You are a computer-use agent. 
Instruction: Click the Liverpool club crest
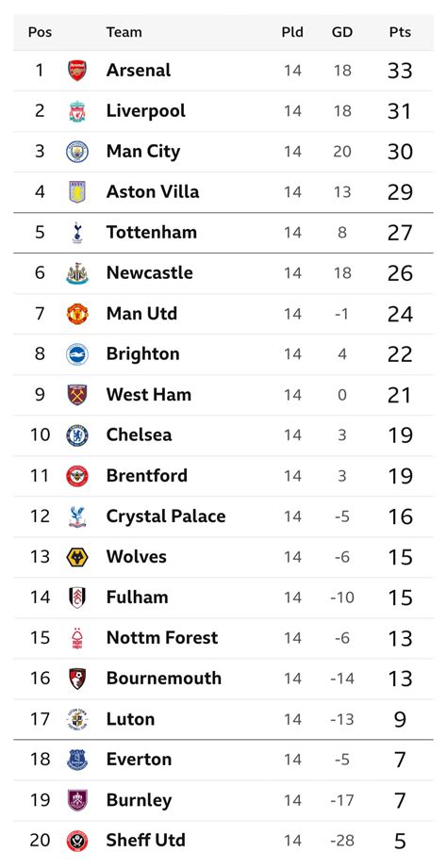click(x=77, y=111)
